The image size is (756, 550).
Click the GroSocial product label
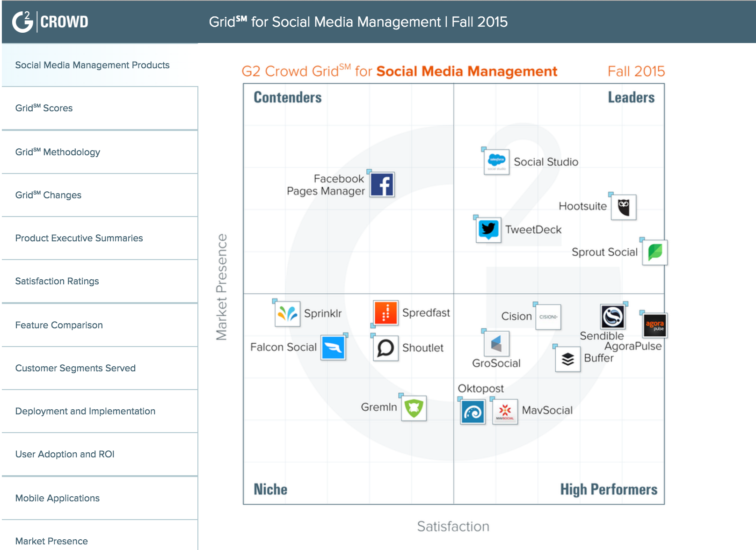click(496, 363)
